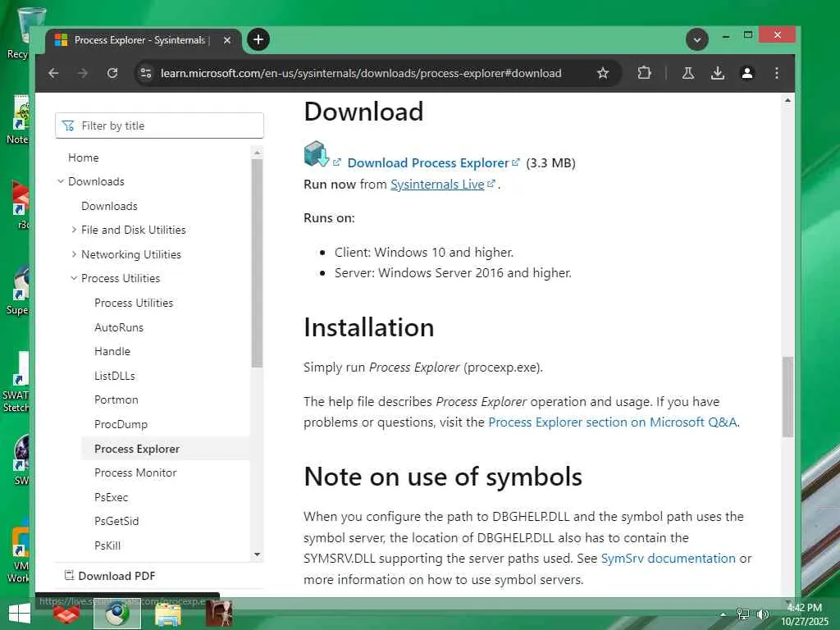840x630 pixels.
Task: Click the sidebar scrollbar thumb
Action: pos(257,263)
